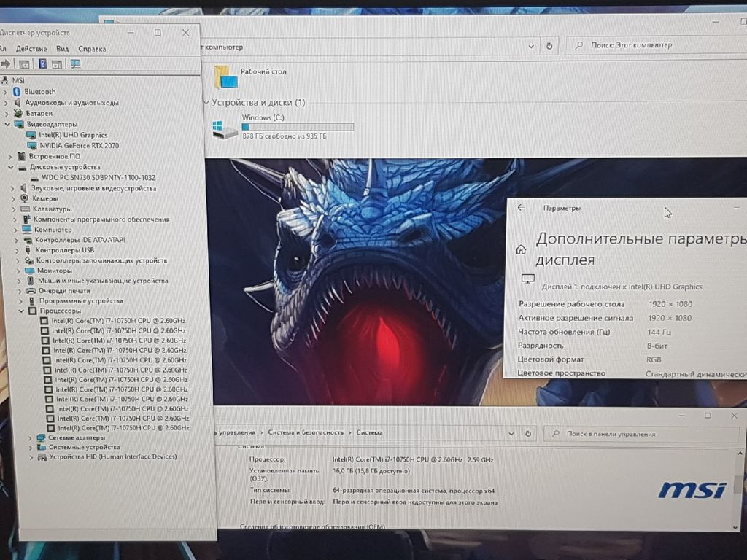Click the refresh button in the Explorer address bar

tap(550, 45)
